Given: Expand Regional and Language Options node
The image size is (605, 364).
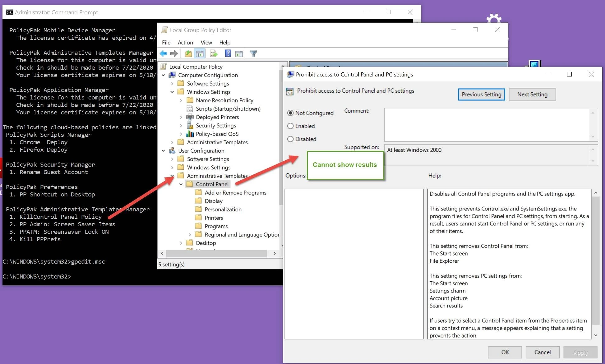Looking at the screenshot, I should tap(190, 234).
